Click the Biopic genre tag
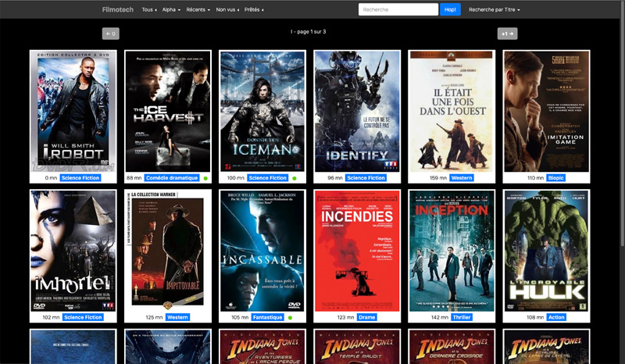The height and width of the screenshot is (364, 625). 556,178
